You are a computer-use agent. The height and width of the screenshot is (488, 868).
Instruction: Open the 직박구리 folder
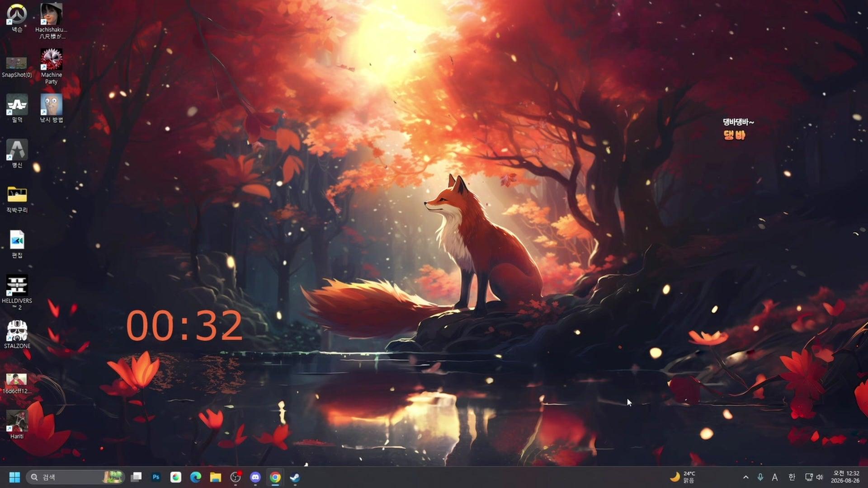[17, 198]
